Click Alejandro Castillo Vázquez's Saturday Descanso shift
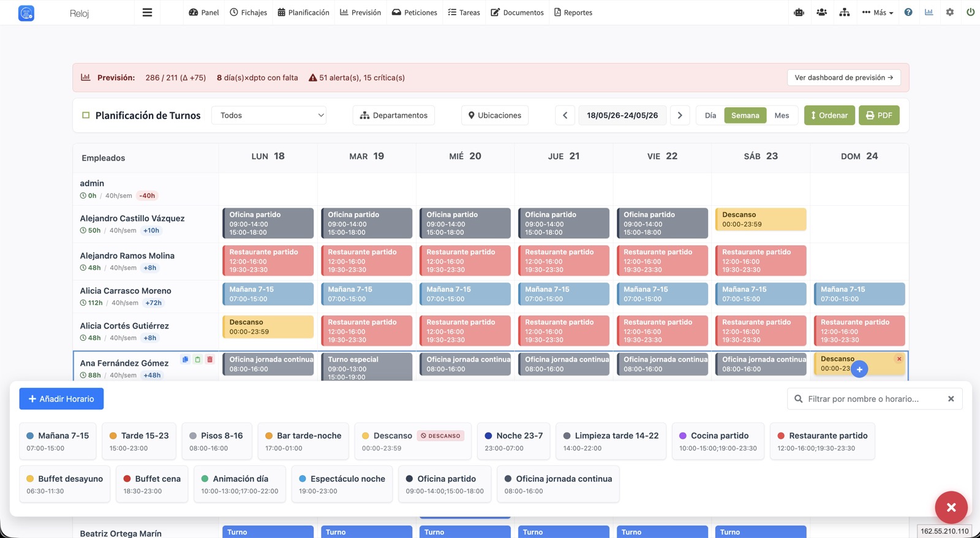The image size is (980, 538). (x=761, y=219)
